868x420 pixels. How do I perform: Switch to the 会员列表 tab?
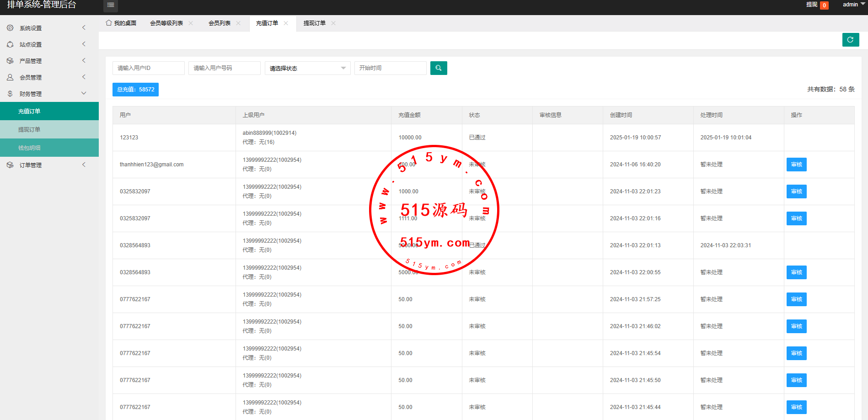[220, 23]
